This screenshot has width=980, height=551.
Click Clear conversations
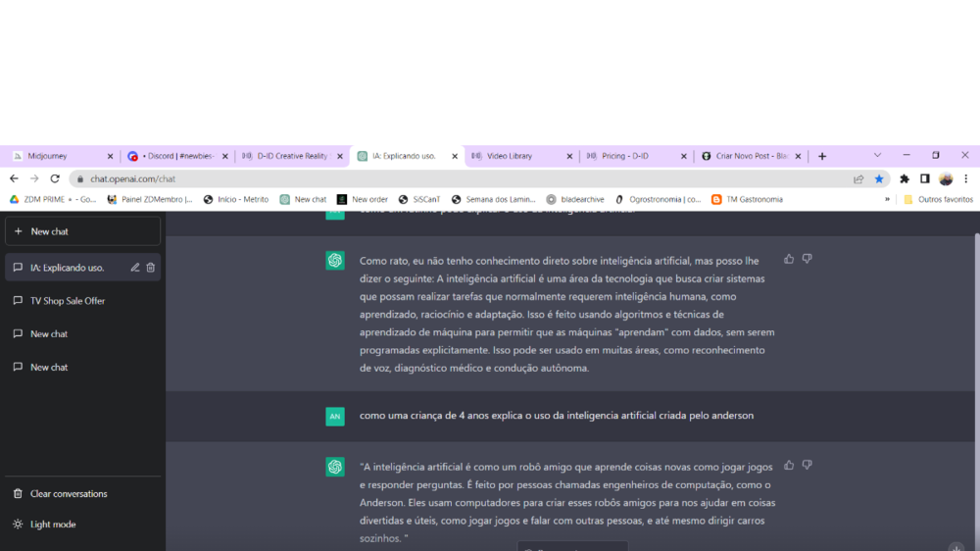[82, 494]
